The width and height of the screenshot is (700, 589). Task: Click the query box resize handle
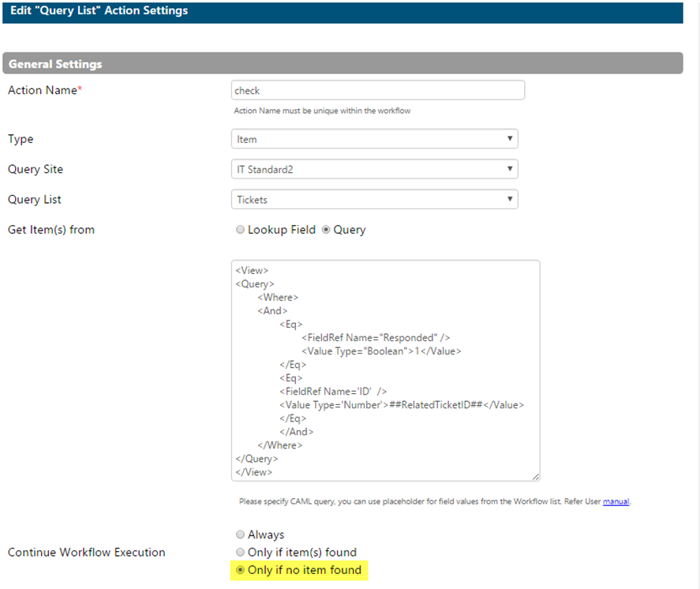(536, 477)
